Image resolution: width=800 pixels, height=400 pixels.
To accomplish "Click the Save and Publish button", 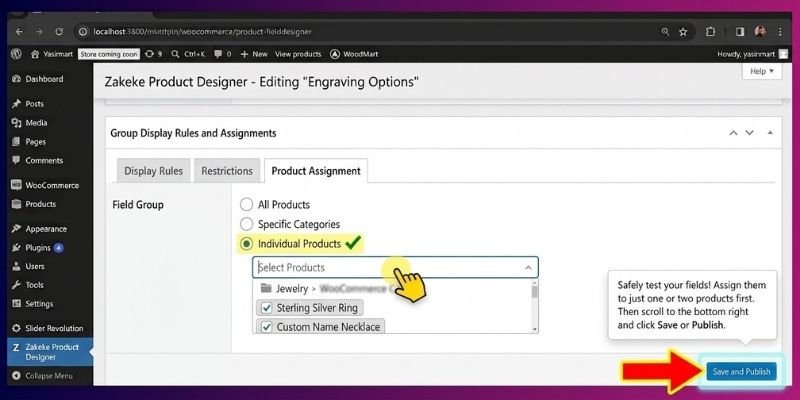I will point(741,371).
